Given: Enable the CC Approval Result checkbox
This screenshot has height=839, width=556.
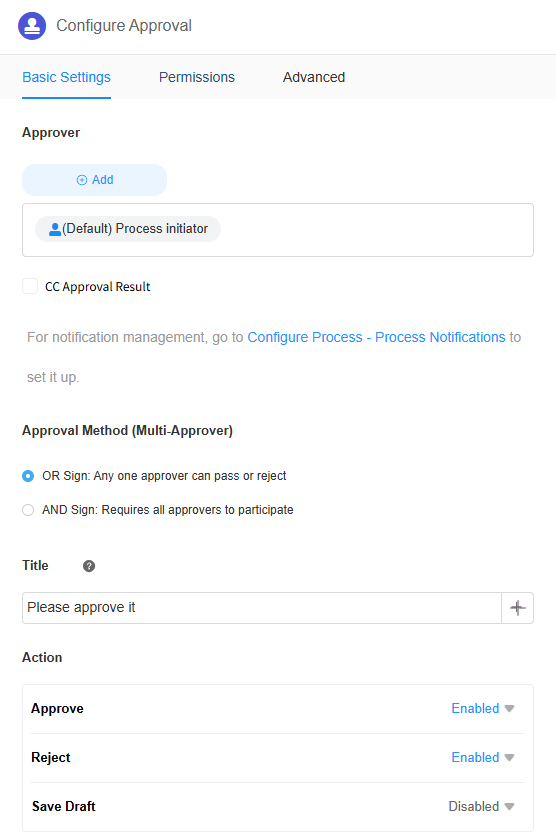Looking at the screenshot, I should [30, 286].
